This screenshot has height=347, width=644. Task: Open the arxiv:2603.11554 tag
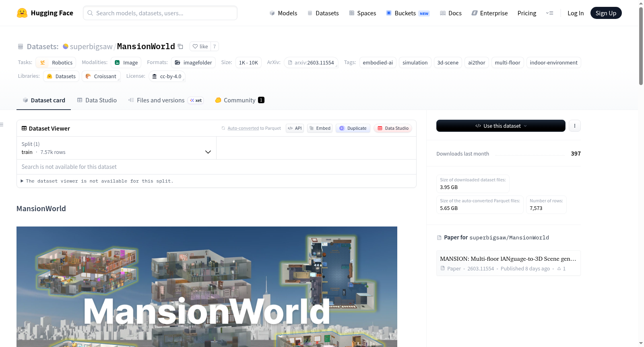pos(311,62)
